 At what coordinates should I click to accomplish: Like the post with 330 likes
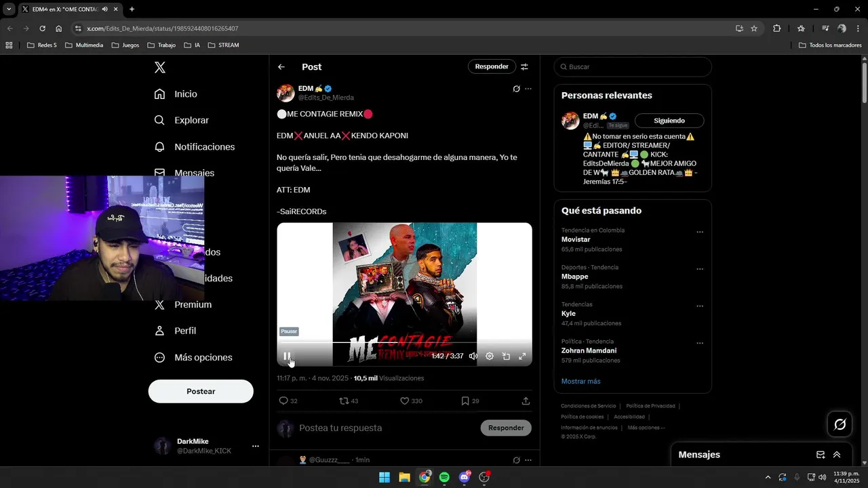411,401
